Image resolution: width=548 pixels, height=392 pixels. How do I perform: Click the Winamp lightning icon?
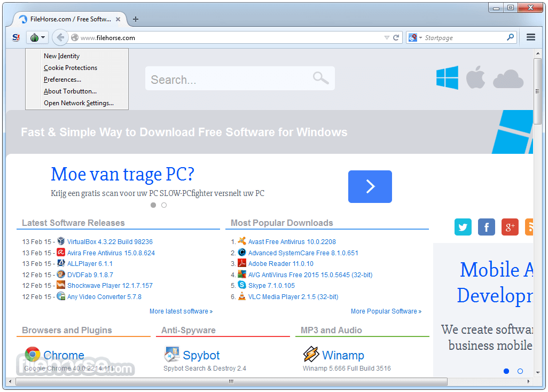(x=311, y=354)
